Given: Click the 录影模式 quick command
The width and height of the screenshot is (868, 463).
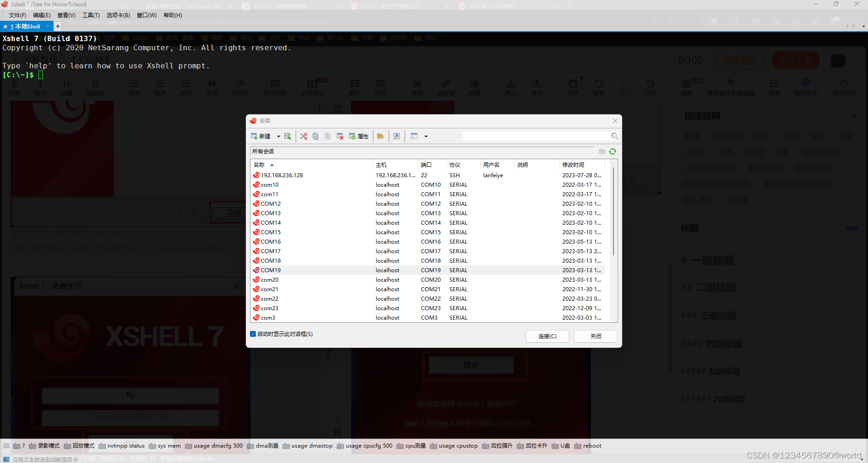Looking at the screenshot, I should point(44,446).
